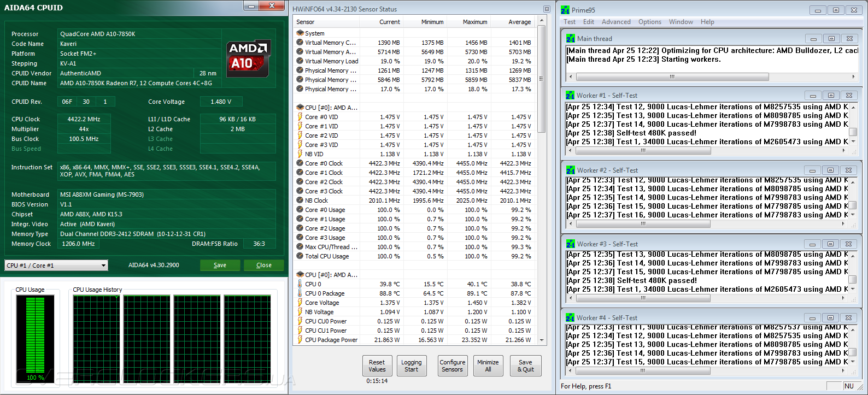The width and height of the screenshot is (868, 395).
Task: Click the CPU Clock value "4422.2 MHz"
Action: [x=84, y=119]
